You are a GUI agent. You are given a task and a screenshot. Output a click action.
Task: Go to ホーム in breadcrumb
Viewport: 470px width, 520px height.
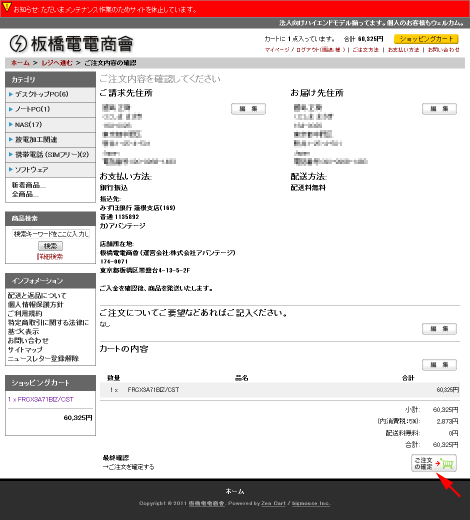pyautogui.click(x=20, y=63)
